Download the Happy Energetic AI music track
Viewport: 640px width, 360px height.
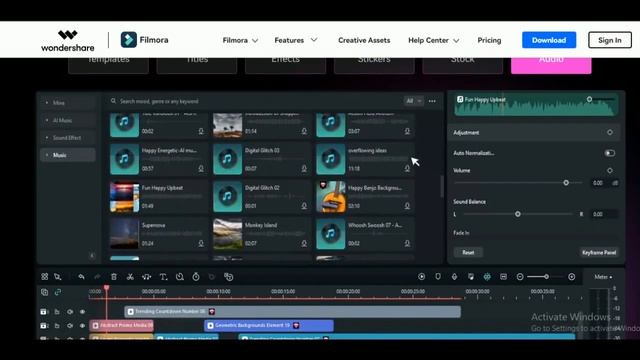point(201,168)
